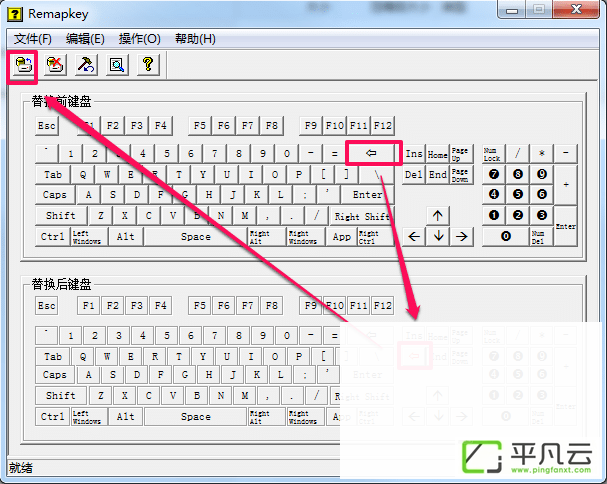
Task: Open the 操作(O) menu
Action: click(139, 39)
